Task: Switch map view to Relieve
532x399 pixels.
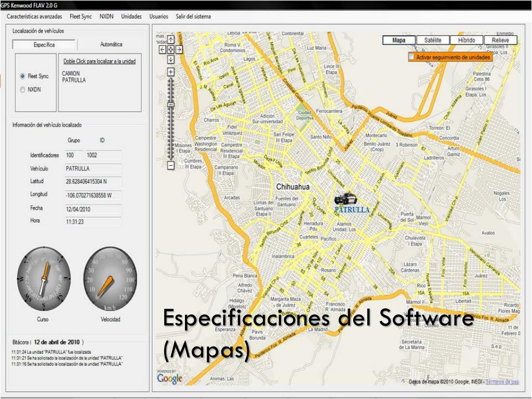Action: [x=500, y=40]
